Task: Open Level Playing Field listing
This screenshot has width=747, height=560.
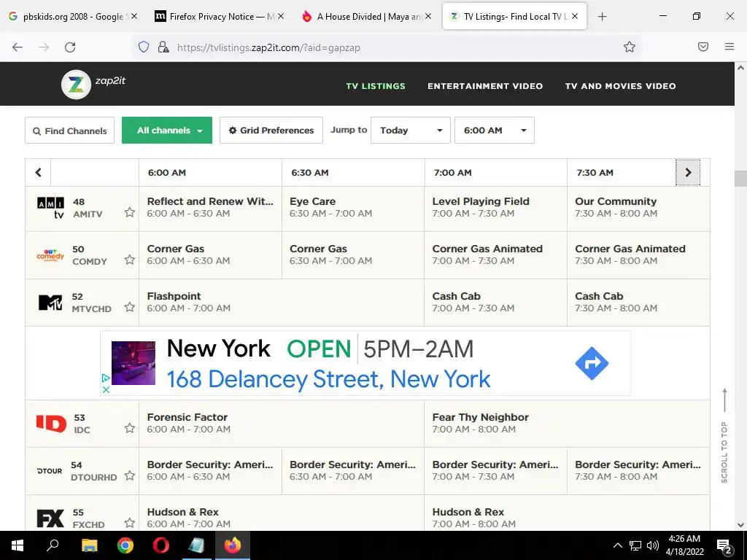Action: 495,208
